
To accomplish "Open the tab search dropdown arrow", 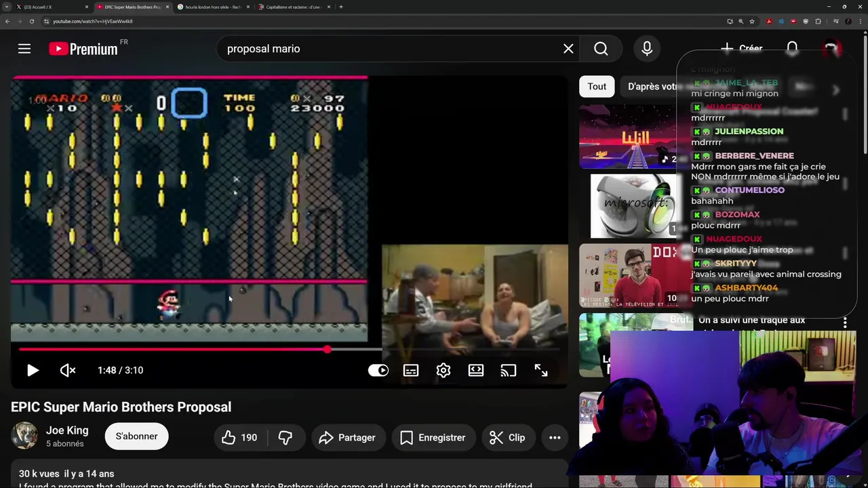I will pyautogui.click(x=7, y=7).
